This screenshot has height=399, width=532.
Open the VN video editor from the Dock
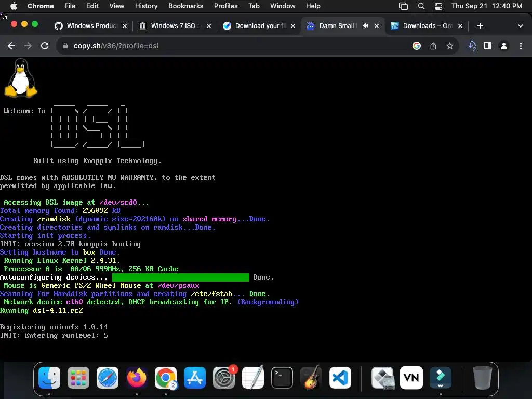(411, 378)
